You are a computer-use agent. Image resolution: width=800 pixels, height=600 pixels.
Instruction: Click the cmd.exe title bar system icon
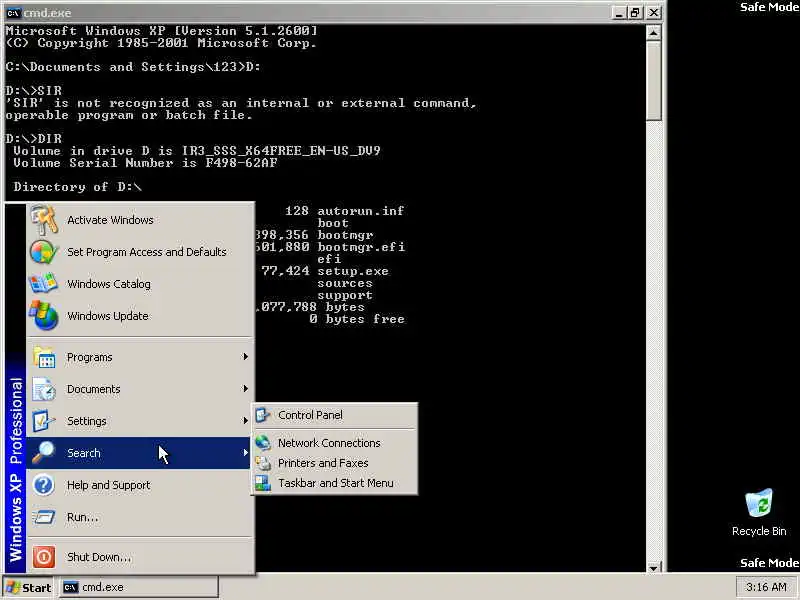pos(13,13)
